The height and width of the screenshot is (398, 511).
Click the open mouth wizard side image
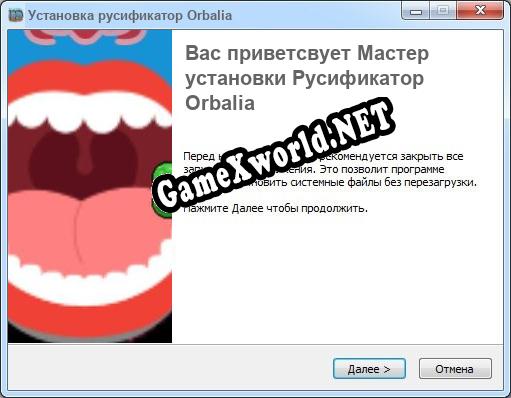tap(90, 186)
